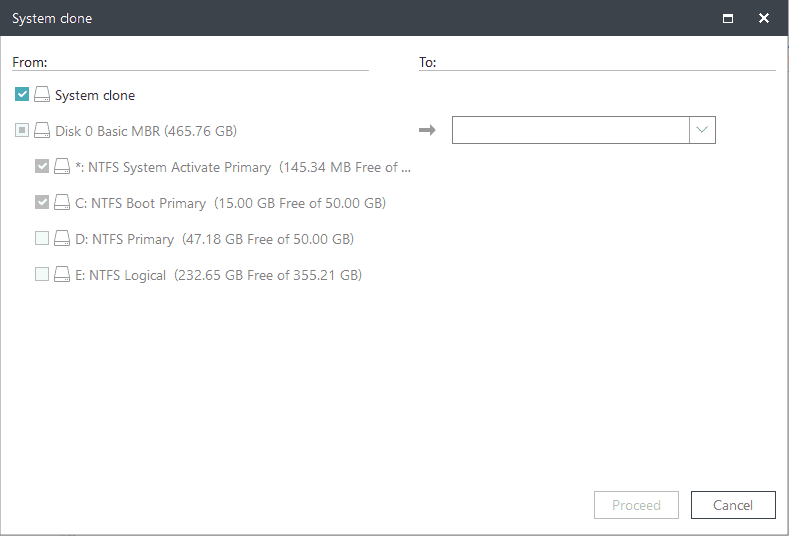Click the D: NTFS Primary drive icon

click(x=62, y=239)
